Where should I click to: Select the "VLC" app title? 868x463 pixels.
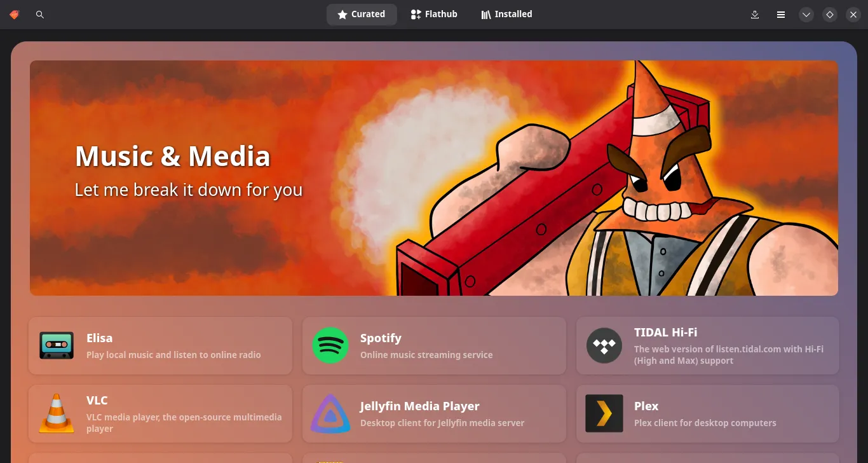click(97, 400)
